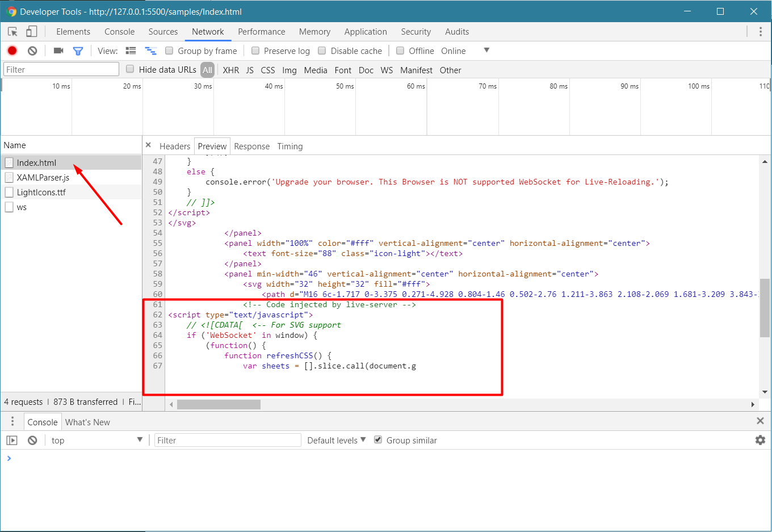The width and height of the screenshot is (772, 532).
Task: Enable screenshot capture with the camera icon
Action: 57,51
